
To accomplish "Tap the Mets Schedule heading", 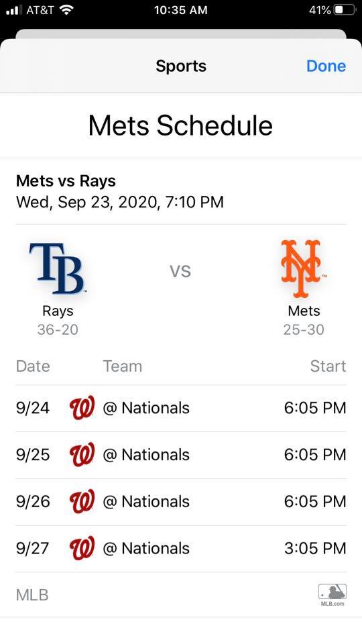I will click(180, 125).
